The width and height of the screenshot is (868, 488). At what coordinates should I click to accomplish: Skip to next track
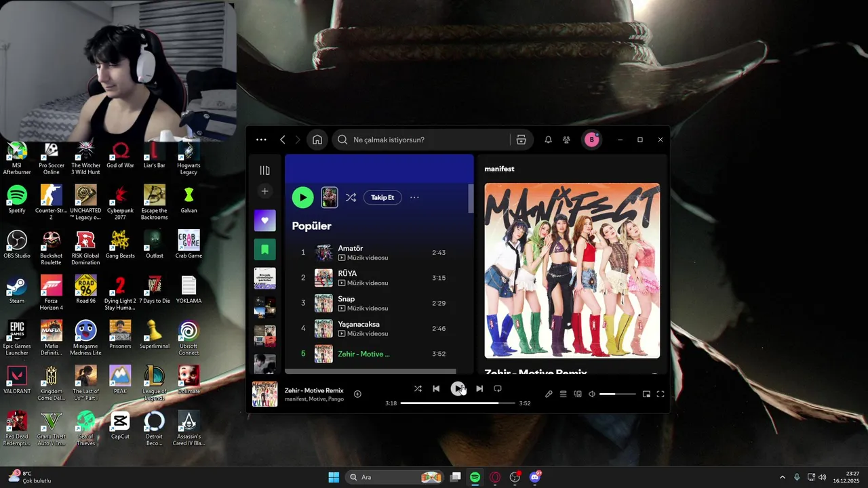pyautogui.click(x=479, y=388)
